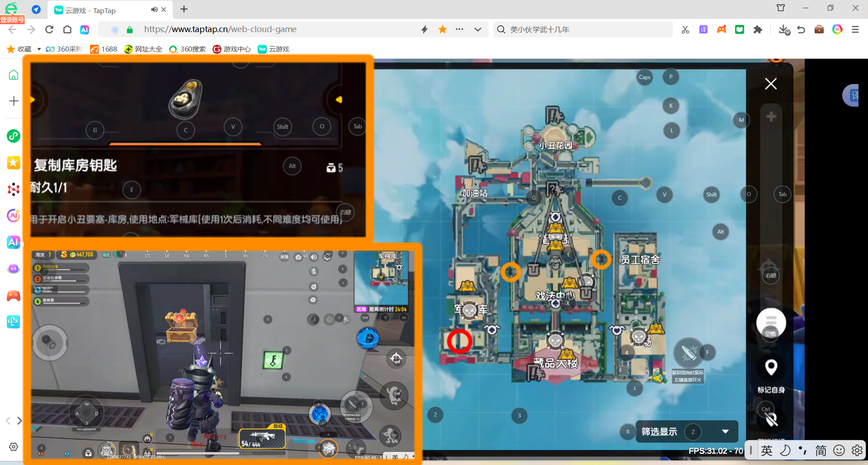Open the browser hamburger main menu
This screenshot has height=465, width=868.
(x=855, y=30)
